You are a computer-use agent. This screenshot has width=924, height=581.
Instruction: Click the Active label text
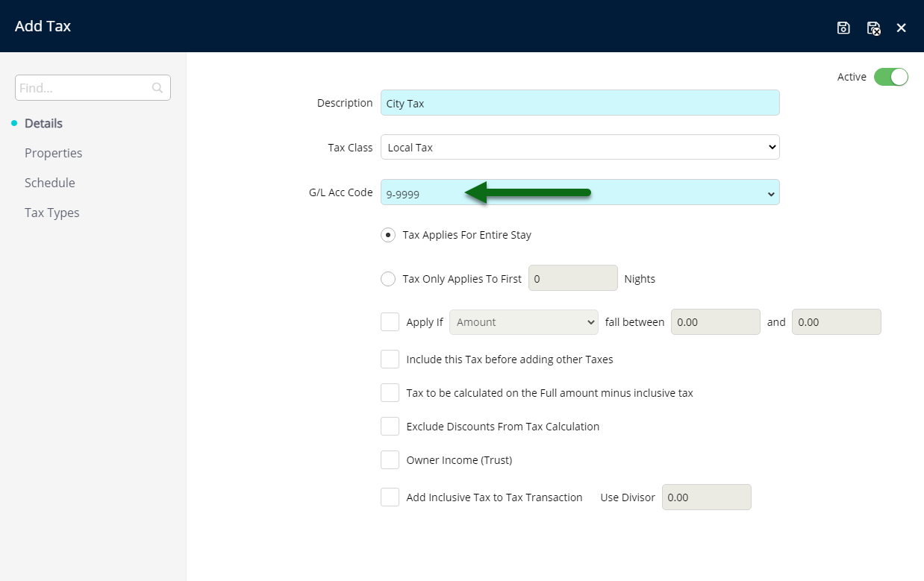[x=852, y=77]
